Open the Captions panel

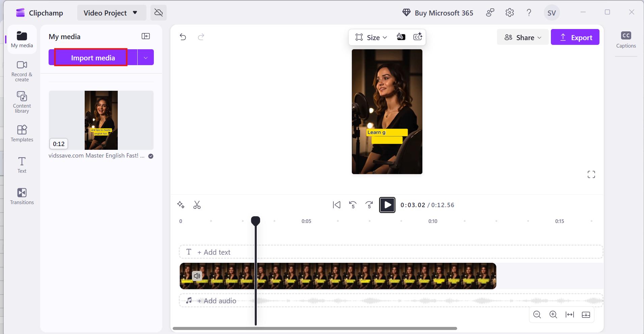coord(626,40)
